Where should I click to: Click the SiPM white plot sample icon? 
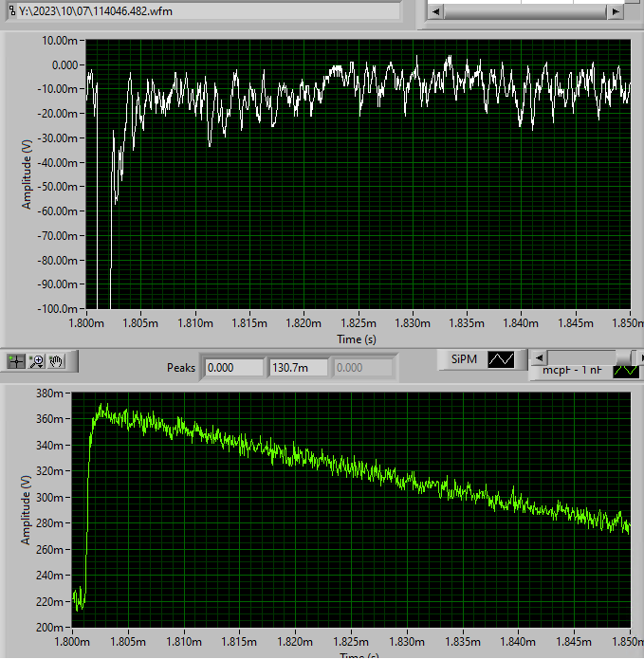(501, 359)
